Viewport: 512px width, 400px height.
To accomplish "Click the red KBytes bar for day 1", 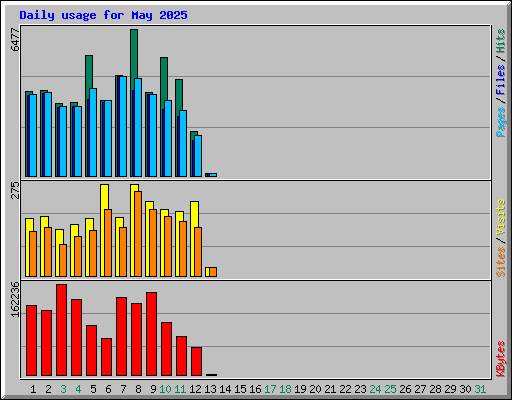I will 31,340.
